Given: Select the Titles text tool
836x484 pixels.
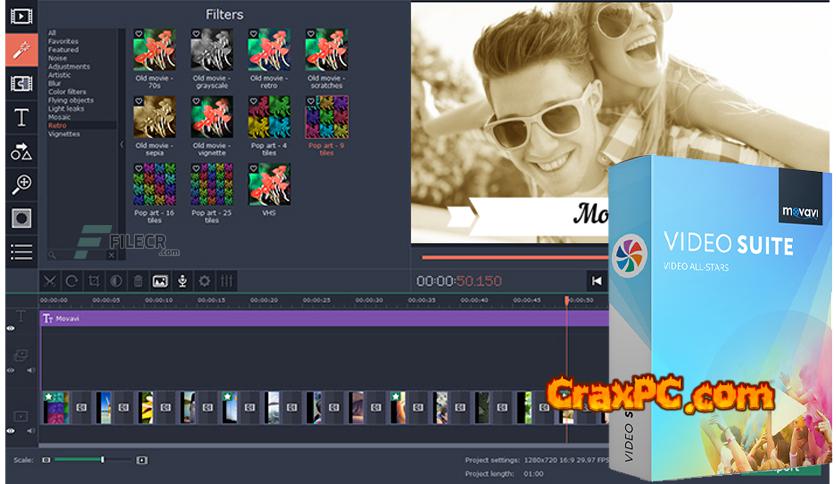Looking at the screenshot, I should [x=21, y=117].
